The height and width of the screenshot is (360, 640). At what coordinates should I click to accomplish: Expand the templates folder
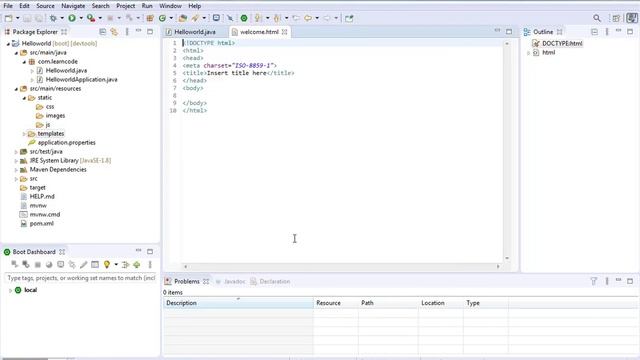click(24, 134)
